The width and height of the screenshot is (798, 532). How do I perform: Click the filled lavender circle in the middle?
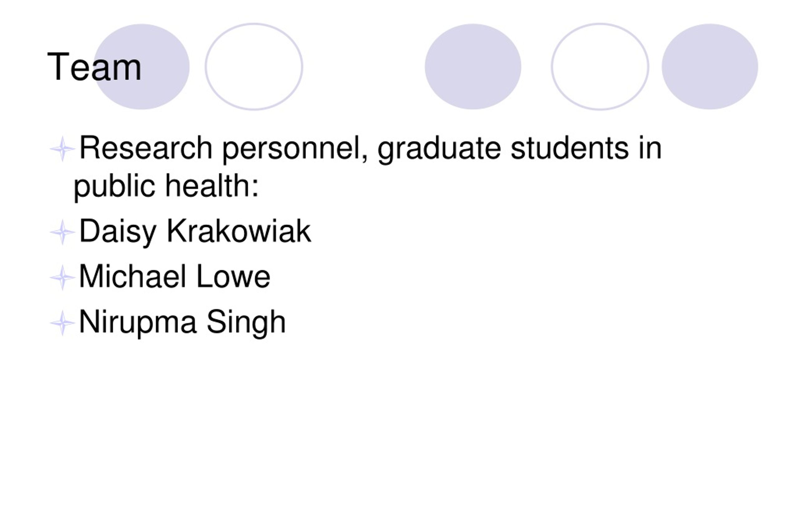click(x=473, y=66)
